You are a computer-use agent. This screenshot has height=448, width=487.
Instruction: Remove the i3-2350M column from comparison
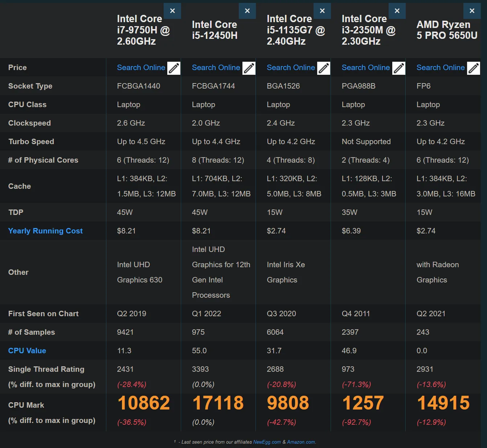pyautogui.click(x=397, y=10)
